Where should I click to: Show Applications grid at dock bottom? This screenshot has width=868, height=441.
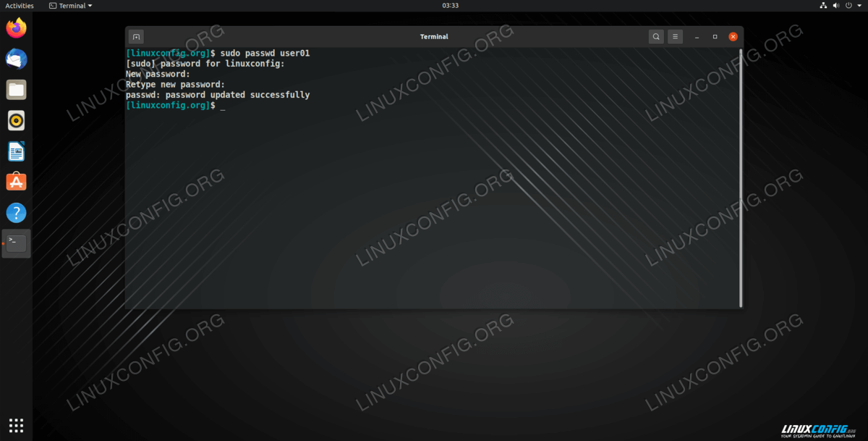coord(16,425)
